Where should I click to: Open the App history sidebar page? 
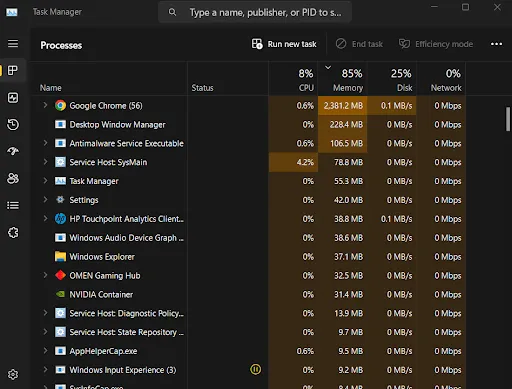point(13,124)
